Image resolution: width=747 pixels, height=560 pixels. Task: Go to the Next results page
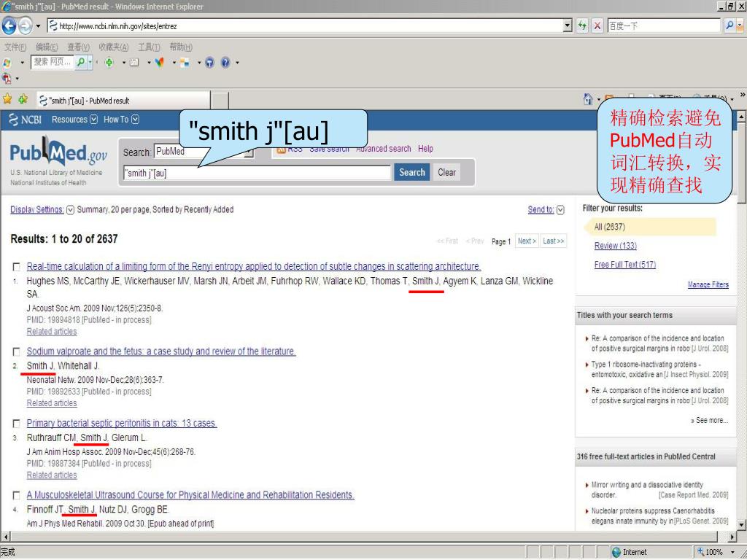pyautogui.click(x=527, y=241)
